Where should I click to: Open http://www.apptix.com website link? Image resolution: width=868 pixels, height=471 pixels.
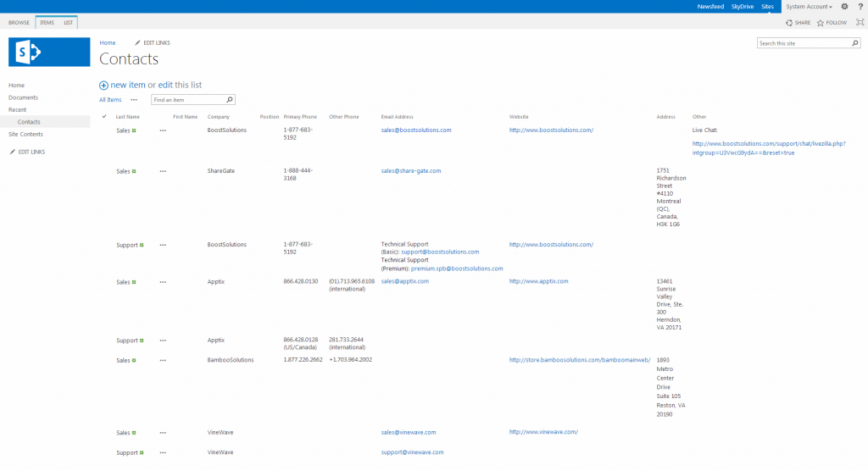[x=538, y=281]
